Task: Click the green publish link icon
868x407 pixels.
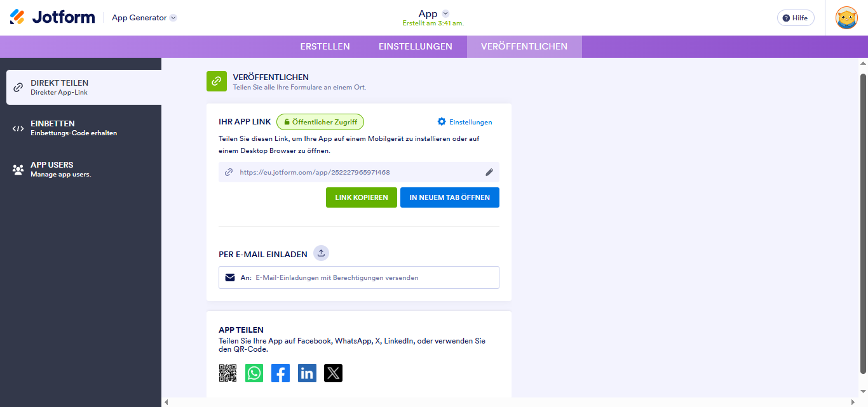Action: click(217, 81)
